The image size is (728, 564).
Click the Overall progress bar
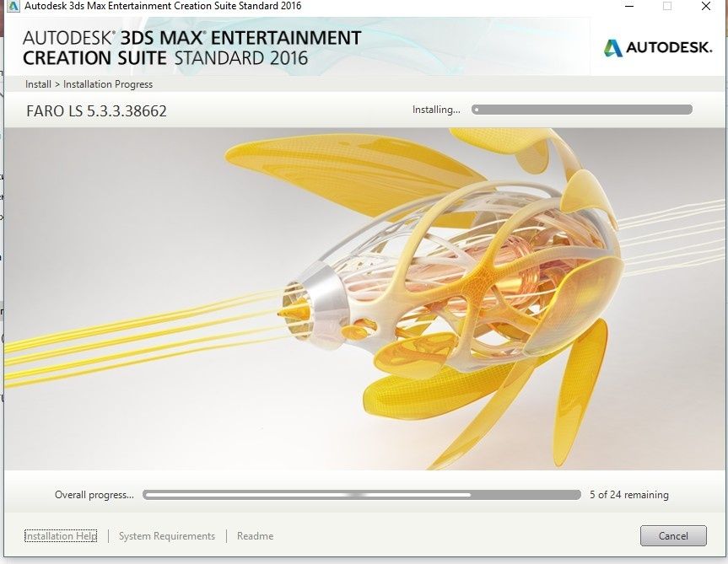pos(362,495)
